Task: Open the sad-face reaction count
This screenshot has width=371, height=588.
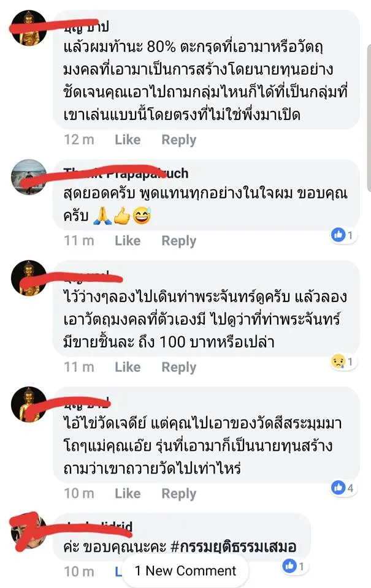Action: point(343,361)
